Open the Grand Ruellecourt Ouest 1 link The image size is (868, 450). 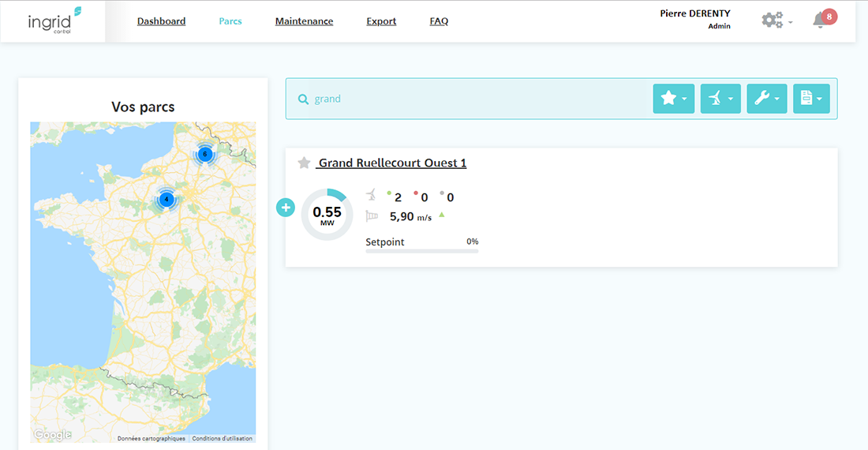[392, 163]
